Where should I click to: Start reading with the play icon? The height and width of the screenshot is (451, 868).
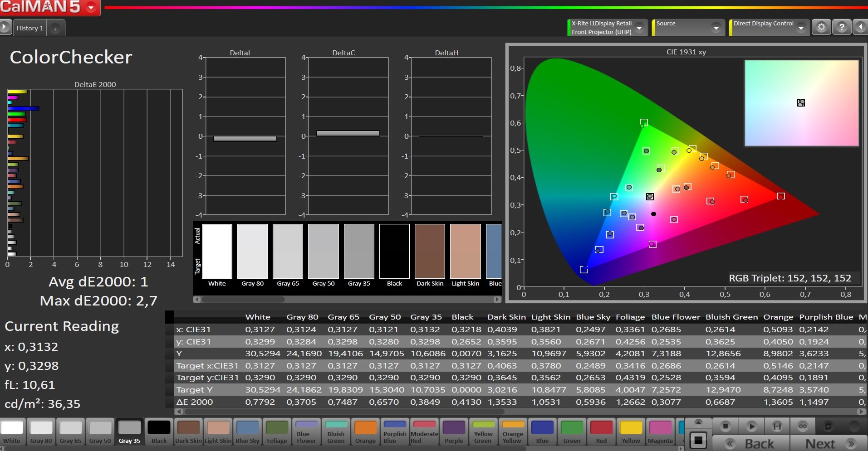point(751,426)
